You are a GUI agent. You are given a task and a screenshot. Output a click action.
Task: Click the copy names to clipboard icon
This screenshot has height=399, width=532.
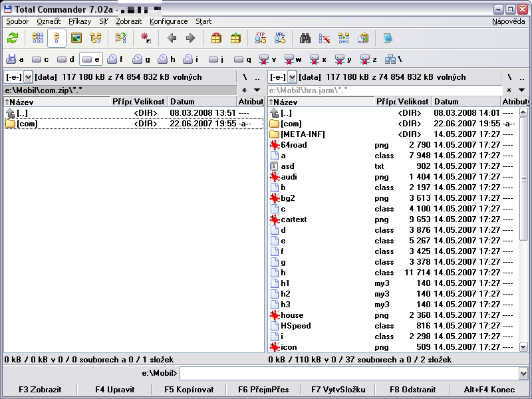(x=363, y=38)
